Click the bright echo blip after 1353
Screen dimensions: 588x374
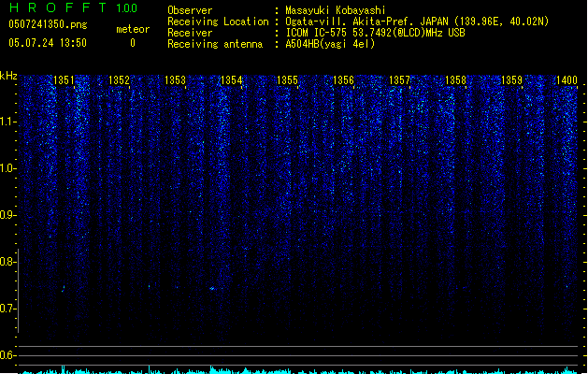(212, 289)
